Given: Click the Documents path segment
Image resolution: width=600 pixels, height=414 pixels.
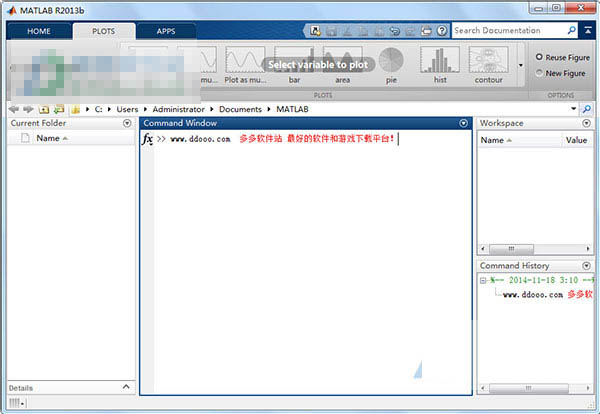Looking at the screenshot, I should coord(240,109).
